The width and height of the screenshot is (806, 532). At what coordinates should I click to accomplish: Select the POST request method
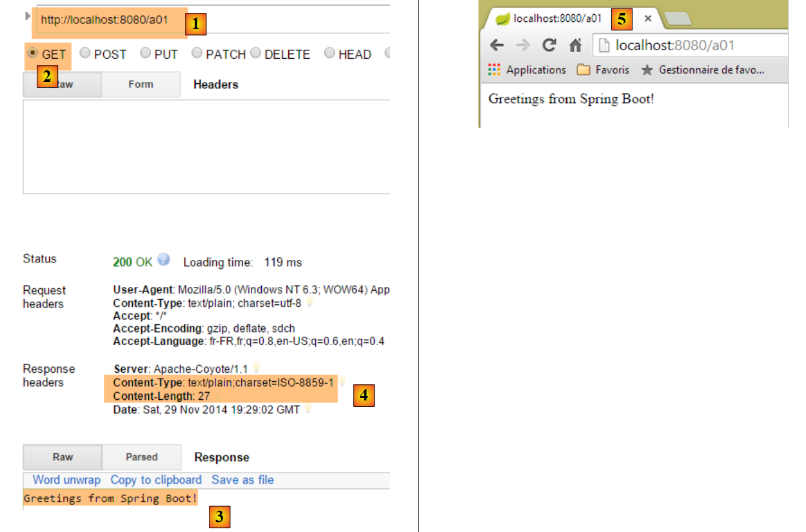click(84, 54)
